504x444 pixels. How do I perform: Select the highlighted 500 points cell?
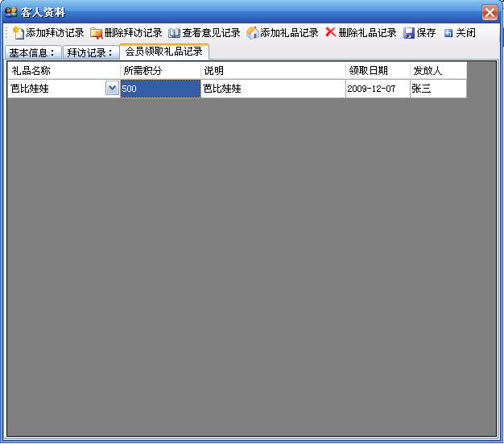(x=161, y=89)
